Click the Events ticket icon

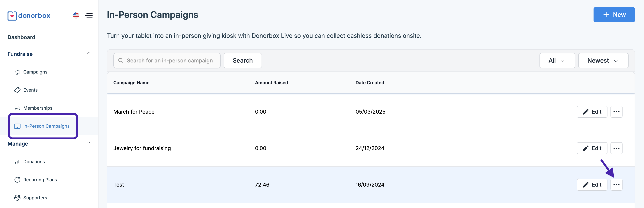click(x=17, y=90)
